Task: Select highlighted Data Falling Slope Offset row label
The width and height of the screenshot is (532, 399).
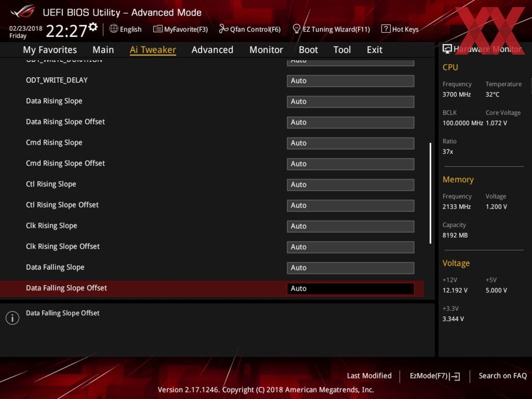Action: click(x=66, y=288)
